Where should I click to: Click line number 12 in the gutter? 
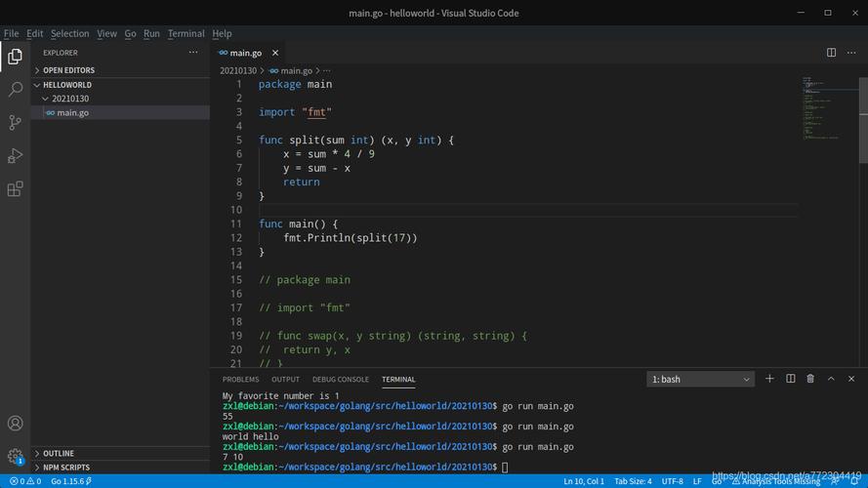coord(236,238)
